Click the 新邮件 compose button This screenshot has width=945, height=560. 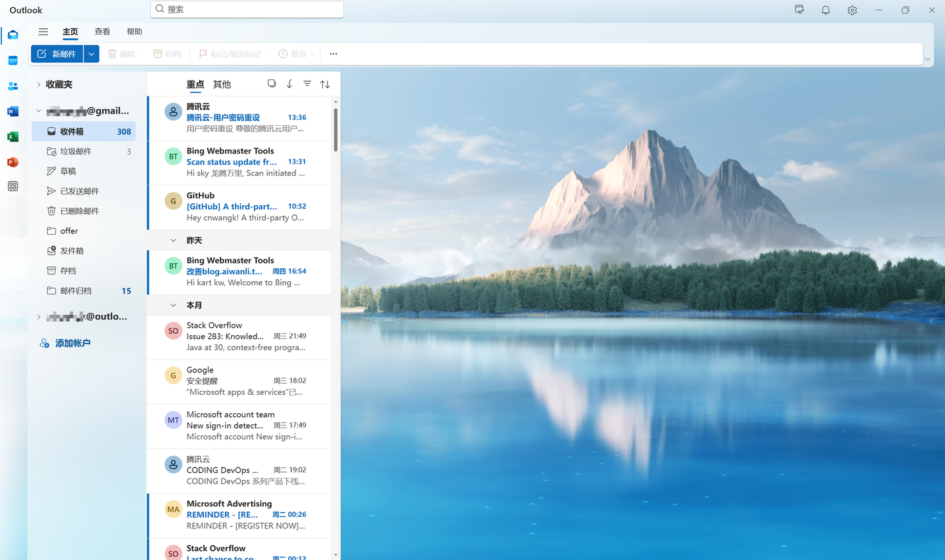pyautogui.click(x=57, y=54)
